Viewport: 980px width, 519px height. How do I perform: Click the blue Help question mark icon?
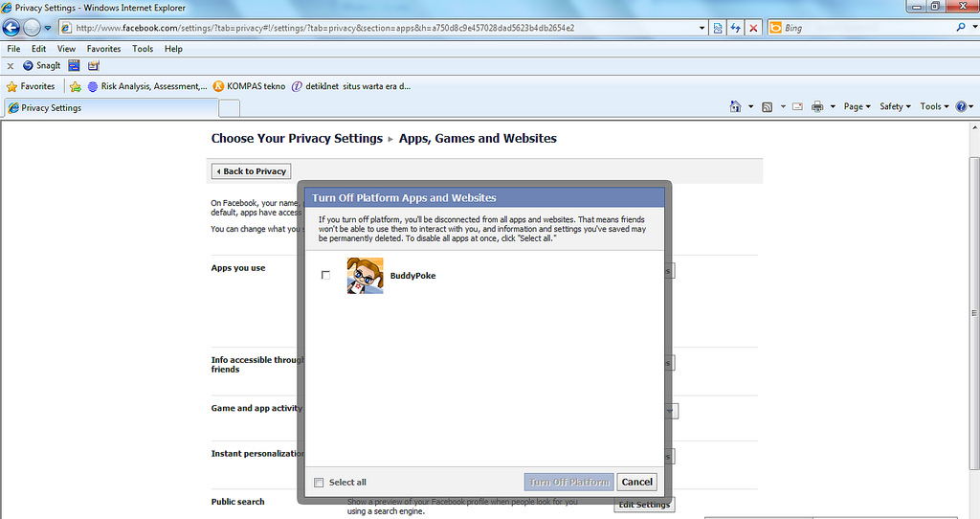961,106
